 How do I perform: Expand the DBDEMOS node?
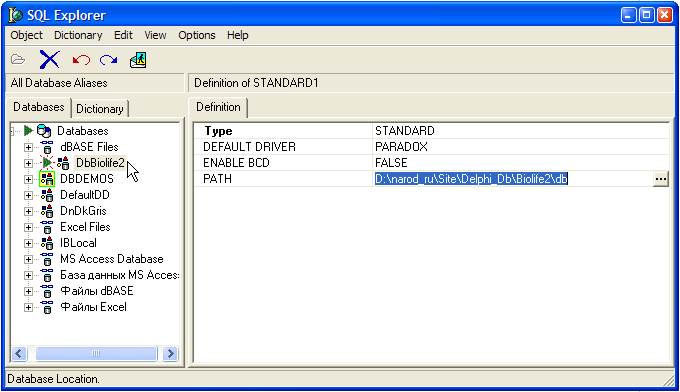pos(28,180)
